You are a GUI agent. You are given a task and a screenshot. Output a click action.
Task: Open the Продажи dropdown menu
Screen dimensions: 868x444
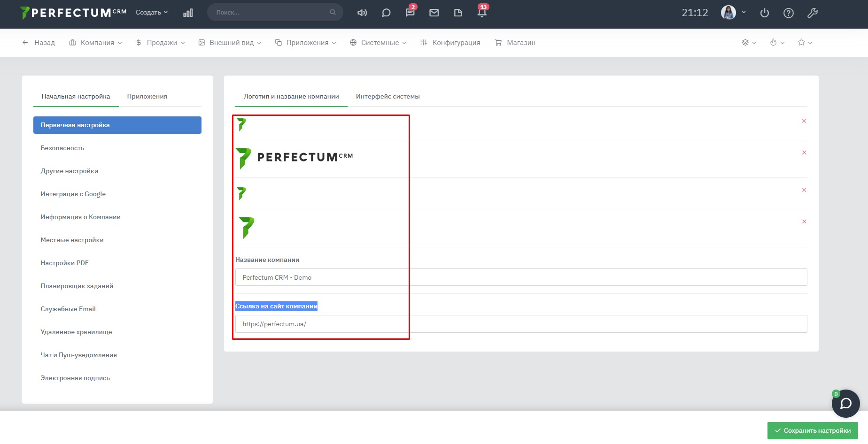pyautogui.click(x=161, y=43)
